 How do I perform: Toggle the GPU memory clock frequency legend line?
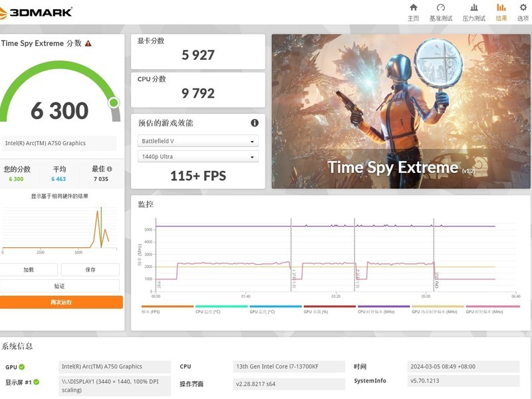point(438,309)
